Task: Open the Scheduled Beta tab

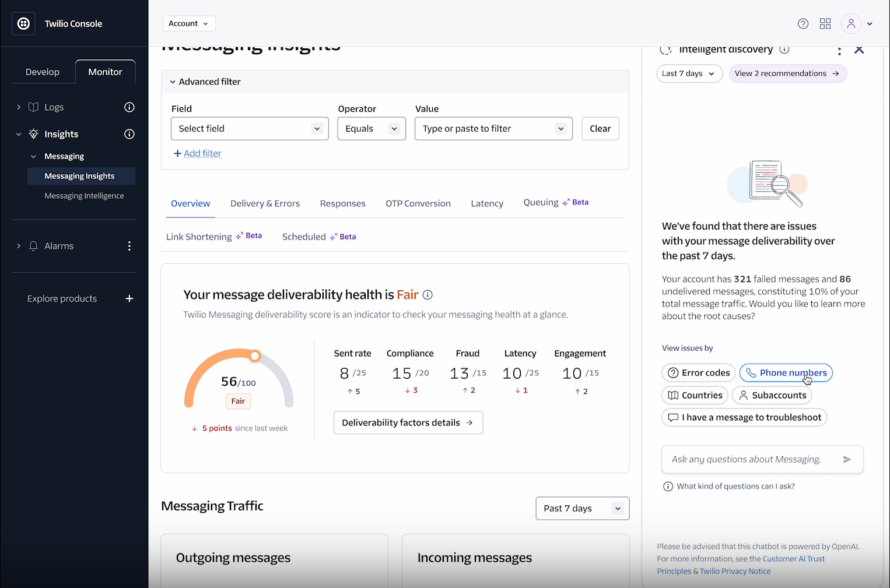Action: click(x=319, y=237)
